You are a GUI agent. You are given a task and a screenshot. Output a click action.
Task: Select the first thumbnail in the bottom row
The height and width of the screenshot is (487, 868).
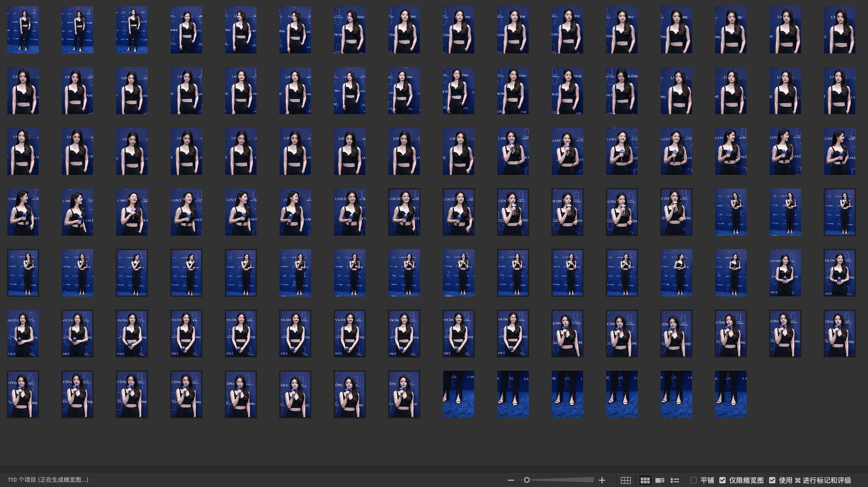tap(23, 394)
